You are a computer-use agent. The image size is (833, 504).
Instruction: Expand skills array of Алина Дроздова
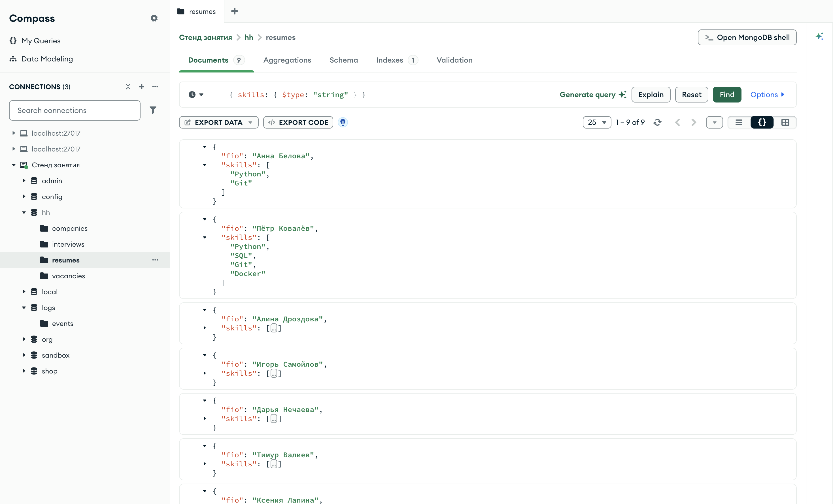pos(205,328)
